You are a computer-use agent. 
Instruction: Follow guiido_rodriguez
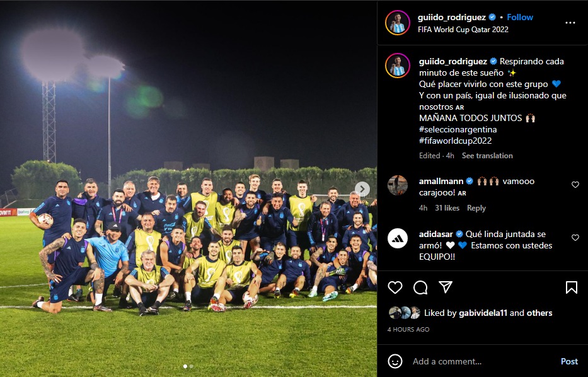(x=520, y=17)
